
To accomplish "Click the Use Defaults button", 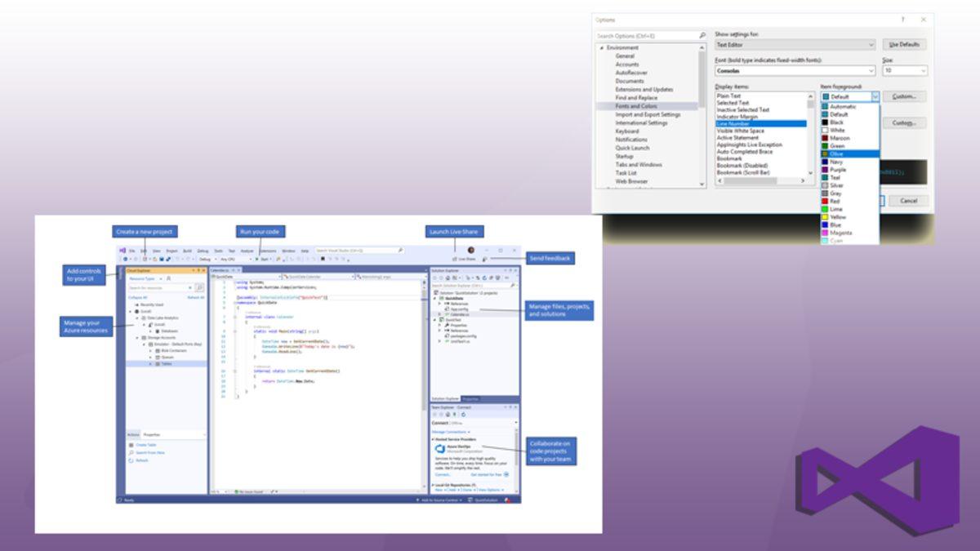I will [x=903, y=44].
